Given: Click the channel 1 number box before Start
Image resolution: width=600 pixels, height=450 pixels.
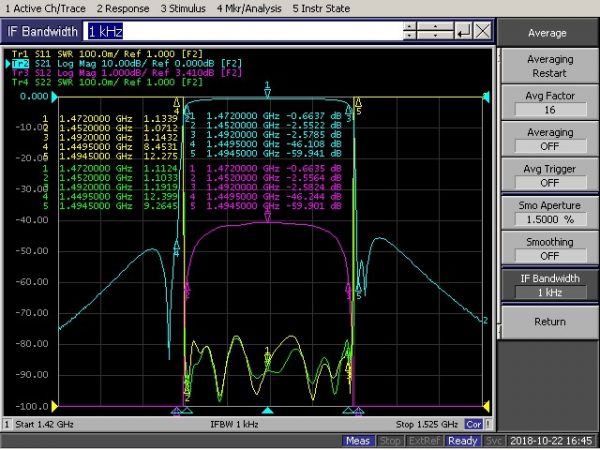Looking at the screenshot, I should point(7,424).
